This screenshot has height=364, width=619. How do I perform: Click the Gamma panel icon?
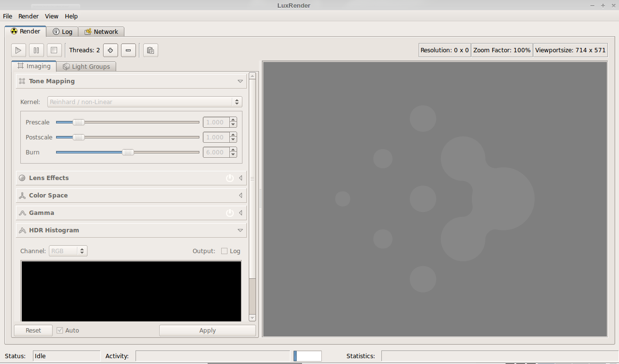click(22, 213)
